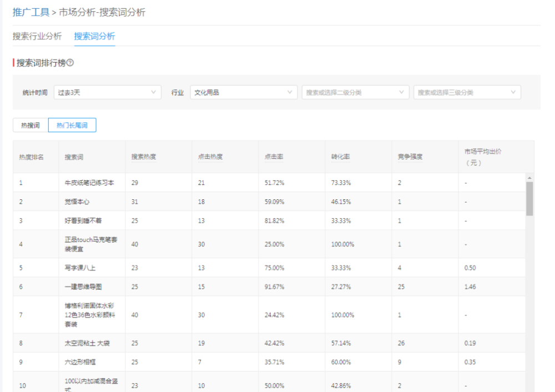This screenshot has width=555, height=392.
Task: Click help icon beside 搜索词排行榜
Action: click(x=70, y=63)
